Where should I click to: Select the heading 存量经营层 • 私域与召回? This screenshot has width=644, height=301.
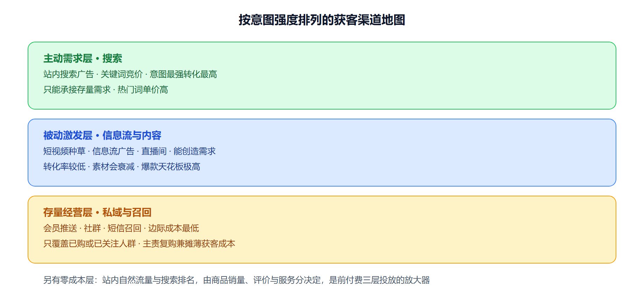pyautogui.click(x=97, y=212)
